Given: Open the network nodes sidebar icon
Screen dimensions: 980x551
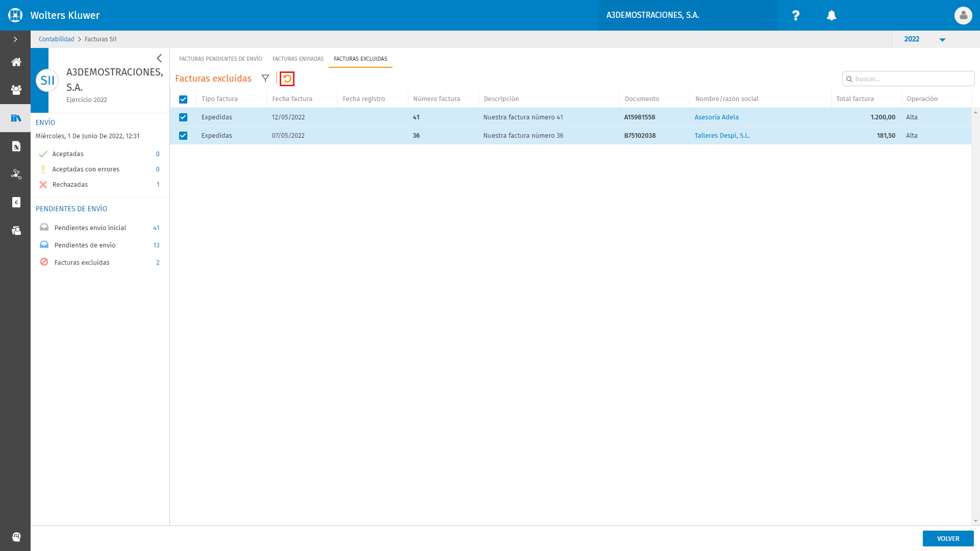Looking at the screenshot, I should pos(16,174).
